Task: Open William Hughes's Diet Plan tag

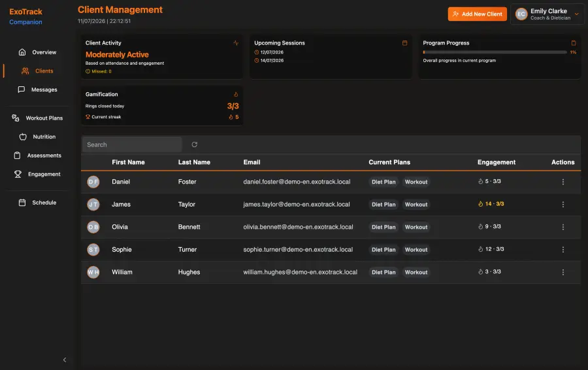Action: (x=384, y=272)
